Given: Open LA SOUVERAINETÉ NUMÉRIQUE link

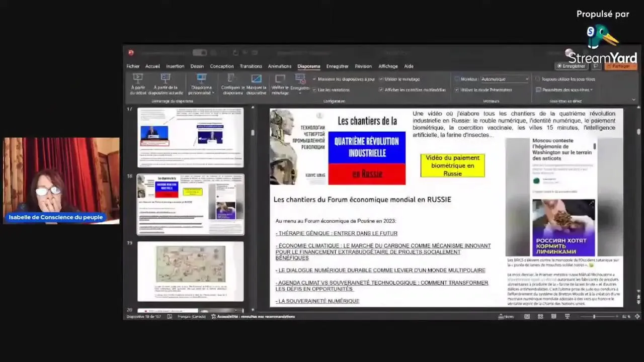Looking at the screenshot, I should coord(317,301).
